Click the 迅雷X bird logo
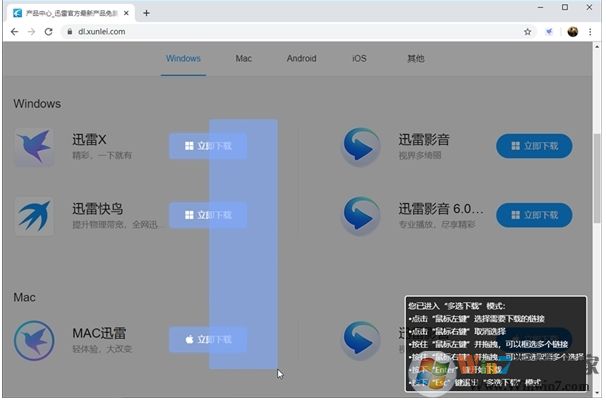The image size is (606, 400). point(34,147)
